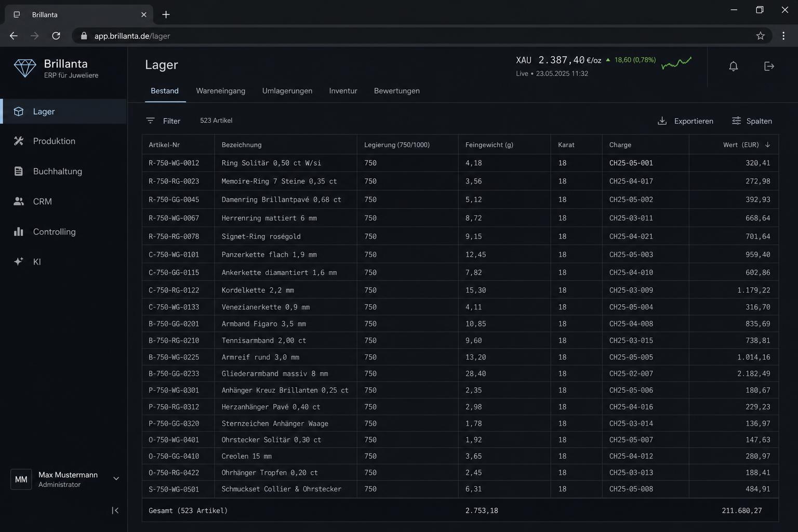The width and height of the screenshot is (798, 532).
Task: Click the Buchhaltung document icon
Action: pyautogui.click(x=19, y=171)
